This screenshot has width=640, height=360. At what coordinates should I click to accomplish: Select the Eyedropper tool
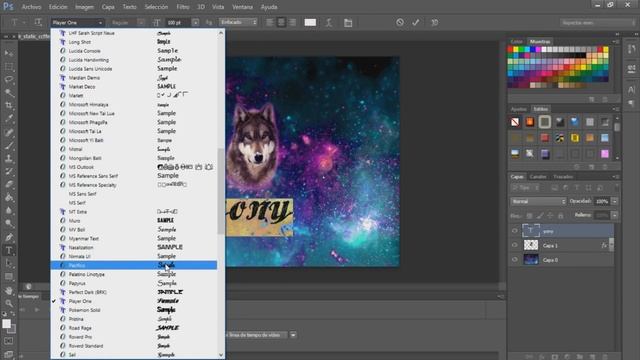click(x=9, y=119)
